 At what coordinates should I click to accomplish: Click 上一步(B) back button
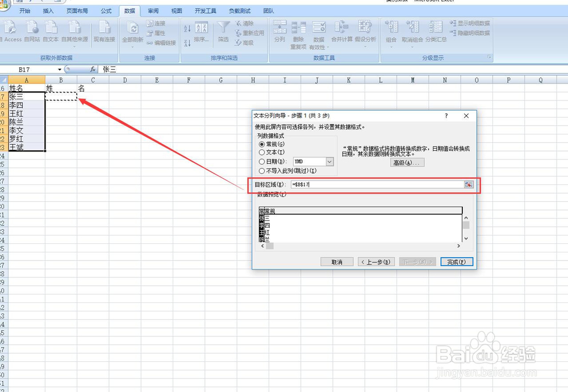click(x=378, y=262)
